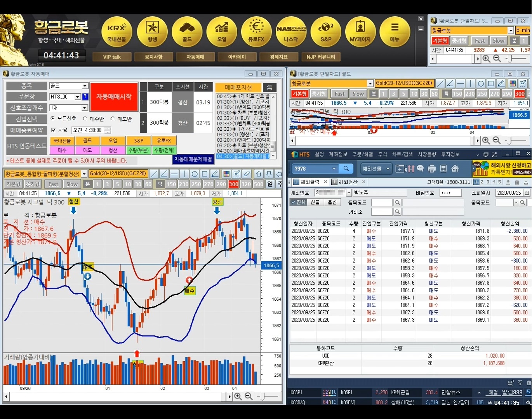
Task: Click the chat bubble icon in HTS toolbar
Action: click(421, 169)
